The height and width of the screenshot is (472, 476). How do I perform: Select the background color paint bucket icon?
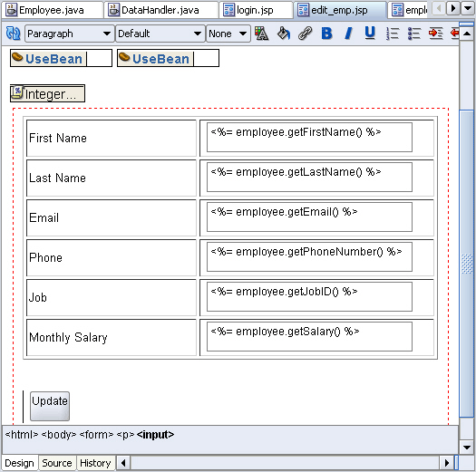coord(284,34)
